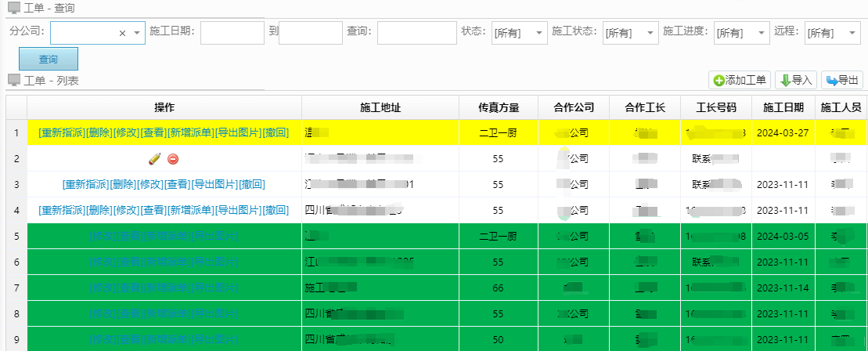Click [导出图片] in green row 8
Image resolution: width=868 pixels, height=351 pixels.
[214, 313]
